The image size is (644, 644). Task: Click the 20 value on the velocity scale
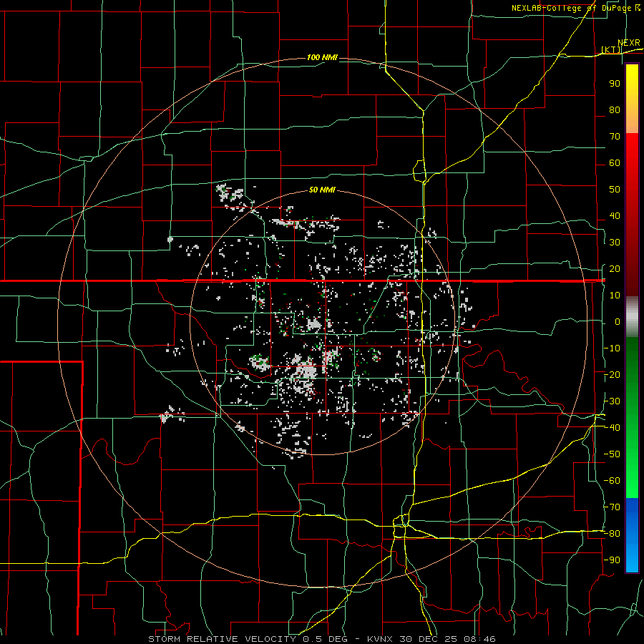point(615,268)
